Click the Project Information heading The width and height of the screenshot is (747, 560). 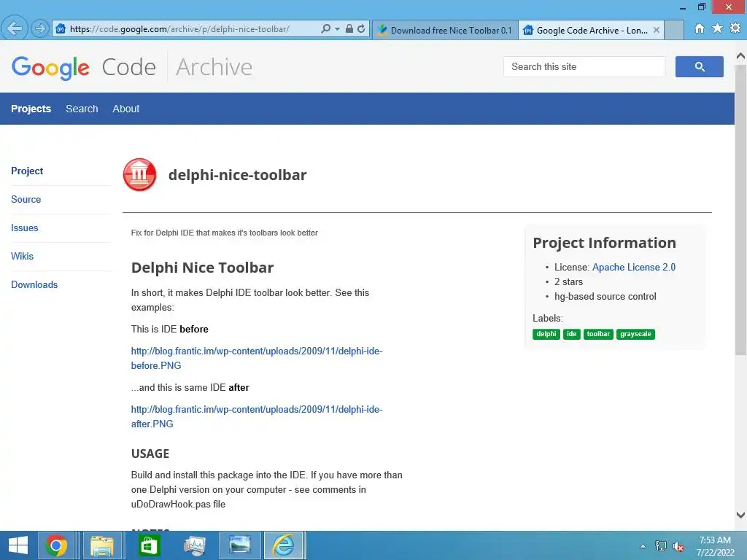coord(604,243)
